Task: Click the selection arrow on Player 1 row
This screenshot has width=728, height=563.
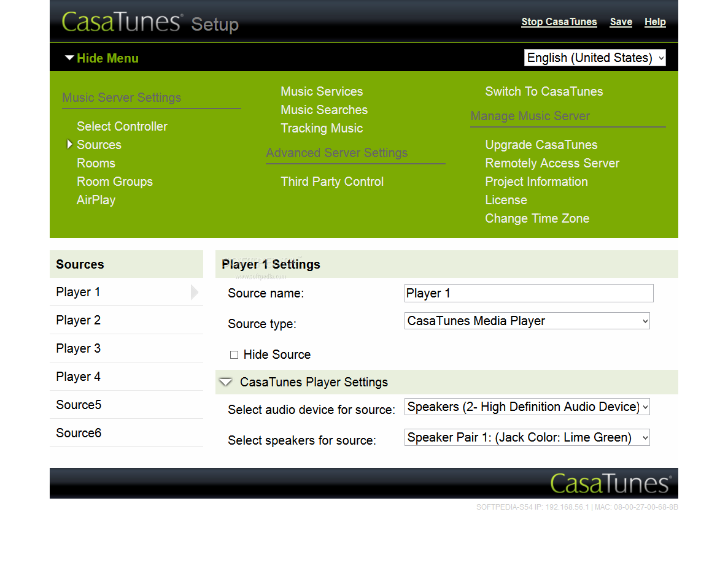Action: coord(195,292)
